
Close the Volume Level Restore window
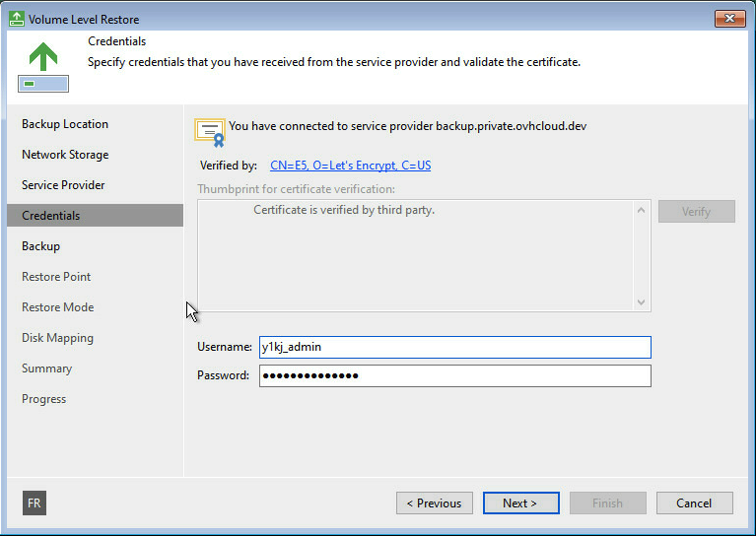[x=730, y=19]
